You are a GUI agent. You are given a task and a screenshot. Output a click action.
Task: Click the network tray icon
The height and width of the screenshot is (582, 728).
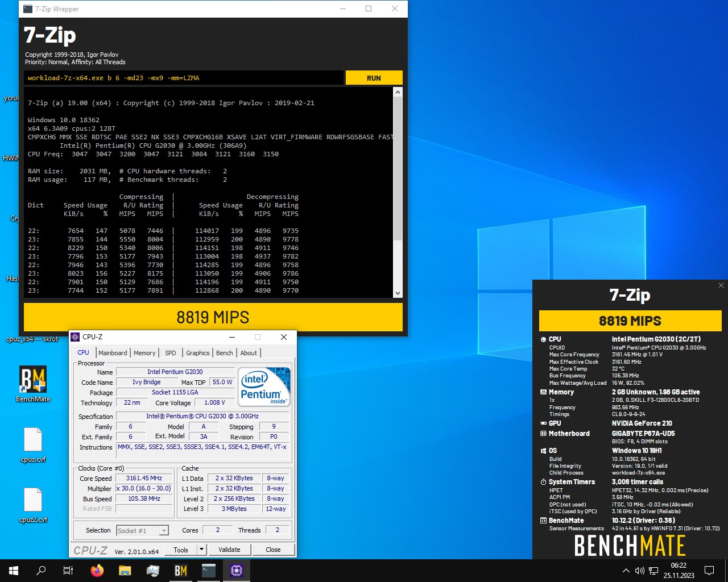click(653, 571)
